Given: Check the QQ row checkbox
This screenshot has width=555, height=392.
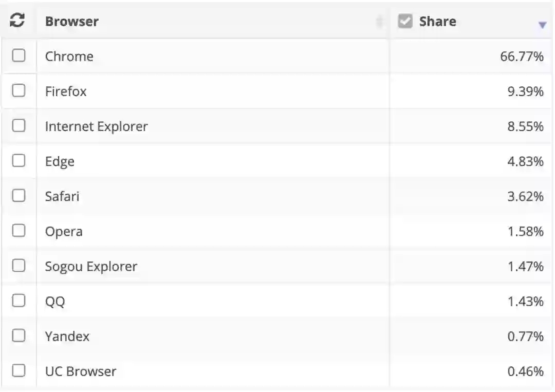Looking at the screenshot, I should pos(18,301).
